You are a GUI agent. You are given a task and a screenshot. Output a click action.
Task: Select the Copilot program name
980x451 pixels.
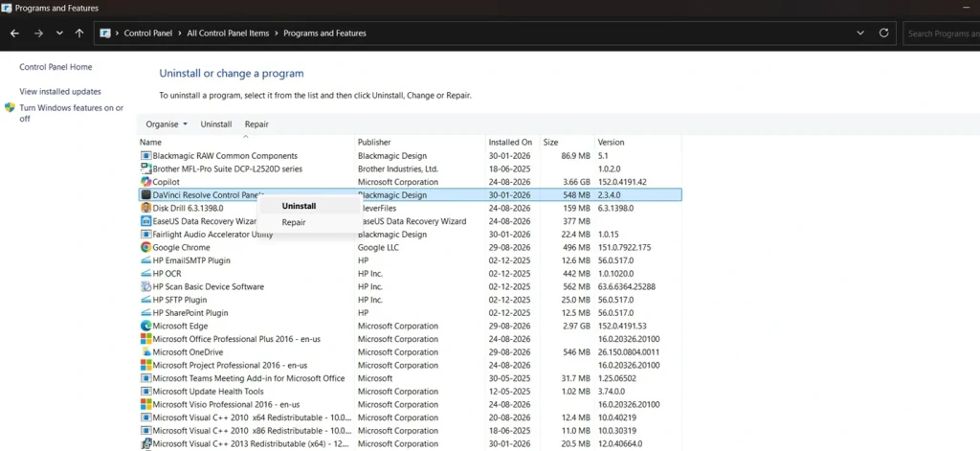pos(167,182)
